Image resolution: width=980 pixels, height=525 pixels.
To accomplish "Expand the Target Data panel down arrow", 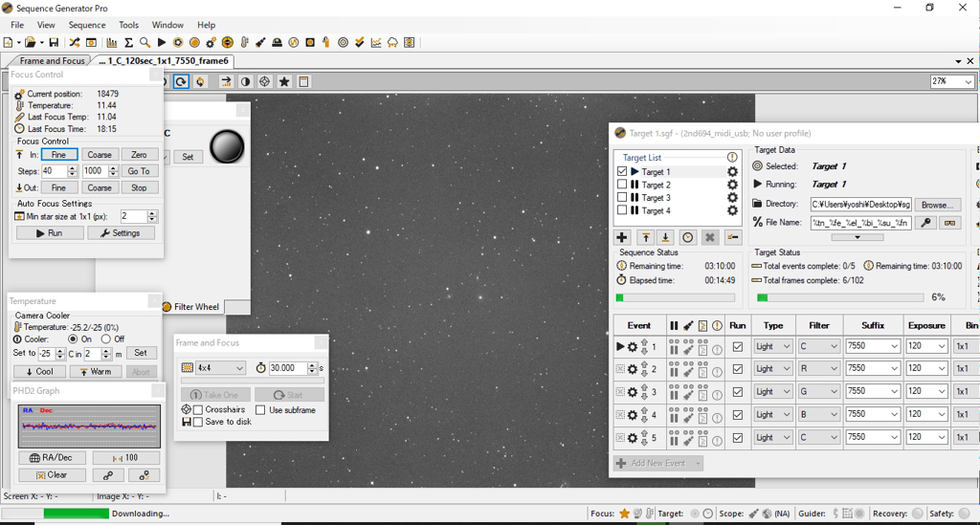I will click(857, 237).
